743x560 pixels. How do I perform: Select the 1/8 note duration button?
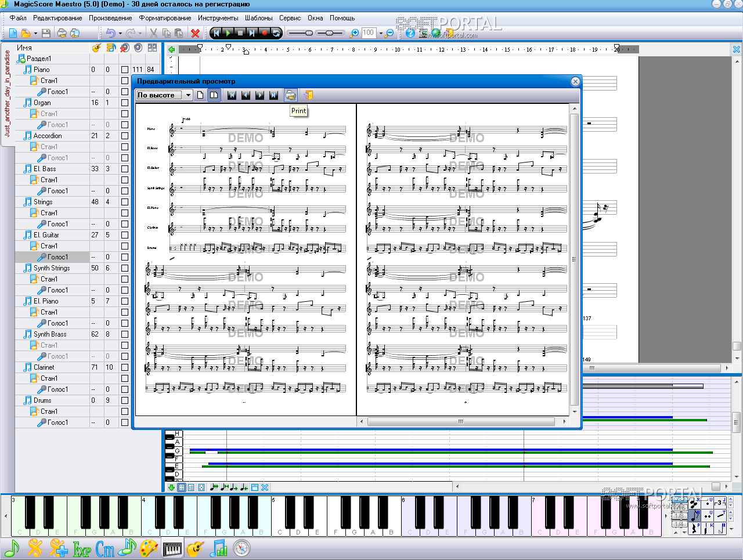pyautogui.click(x=679, y=516)
